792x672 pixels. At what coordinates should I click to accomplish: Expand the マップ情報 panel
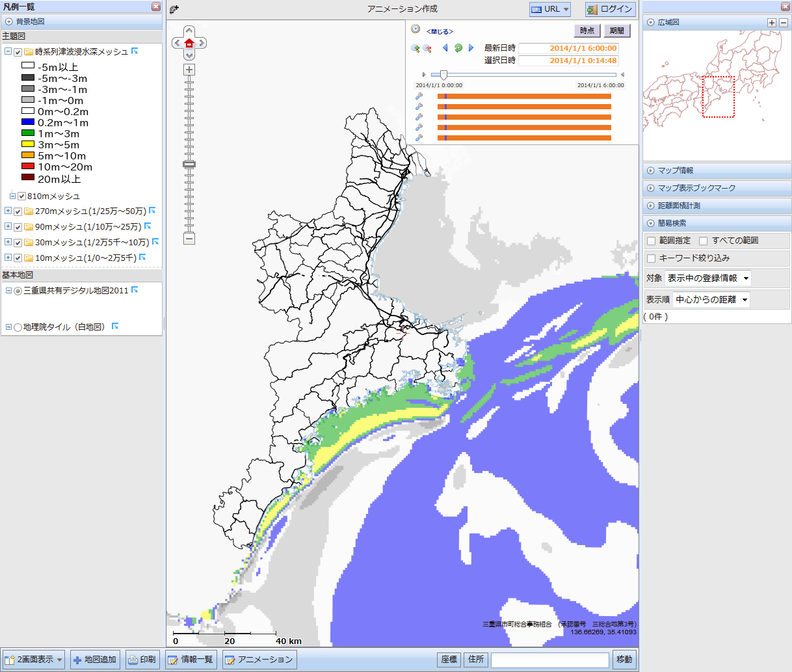tap(676, 170)
